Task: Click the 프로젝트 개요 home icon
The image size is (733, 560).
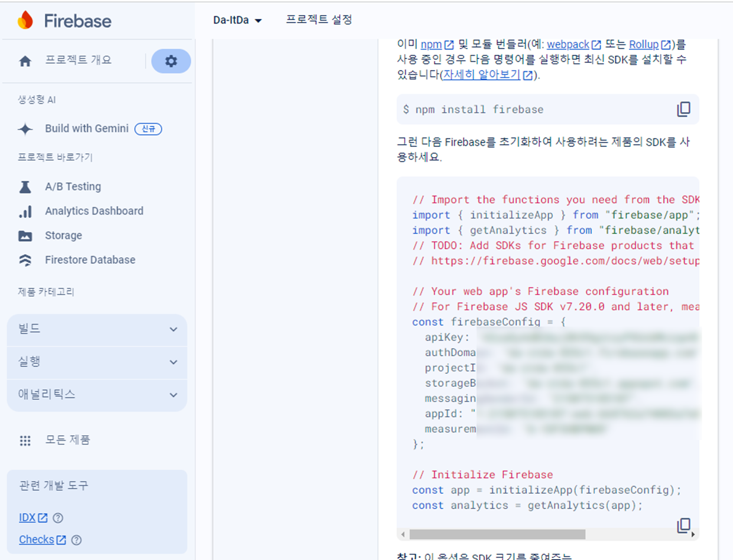Action: click(25, 60)
